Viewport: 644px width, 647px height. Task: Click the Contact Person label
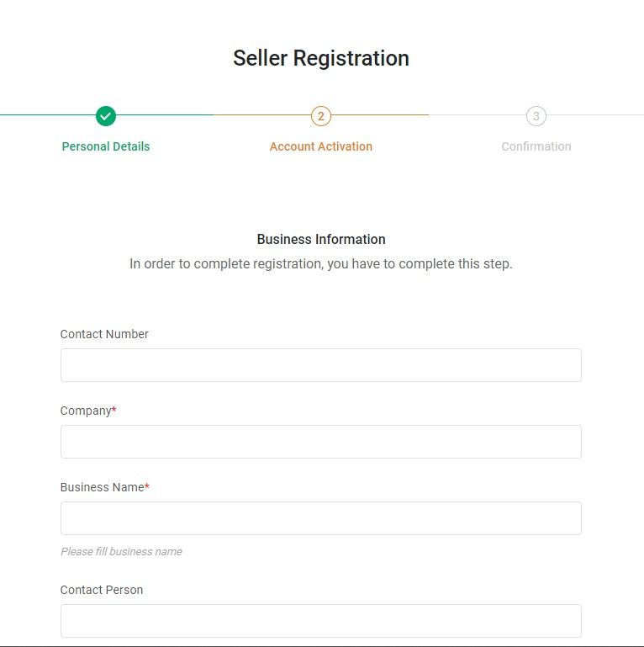[x=102, y=590]
